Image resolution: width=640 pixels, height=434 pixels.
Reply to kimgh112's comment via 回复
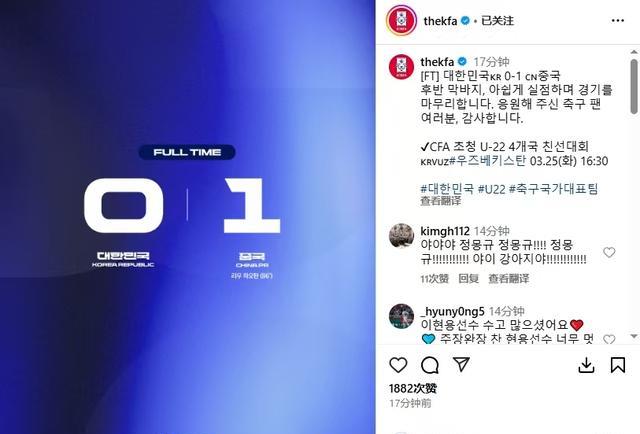pos(469,278)
